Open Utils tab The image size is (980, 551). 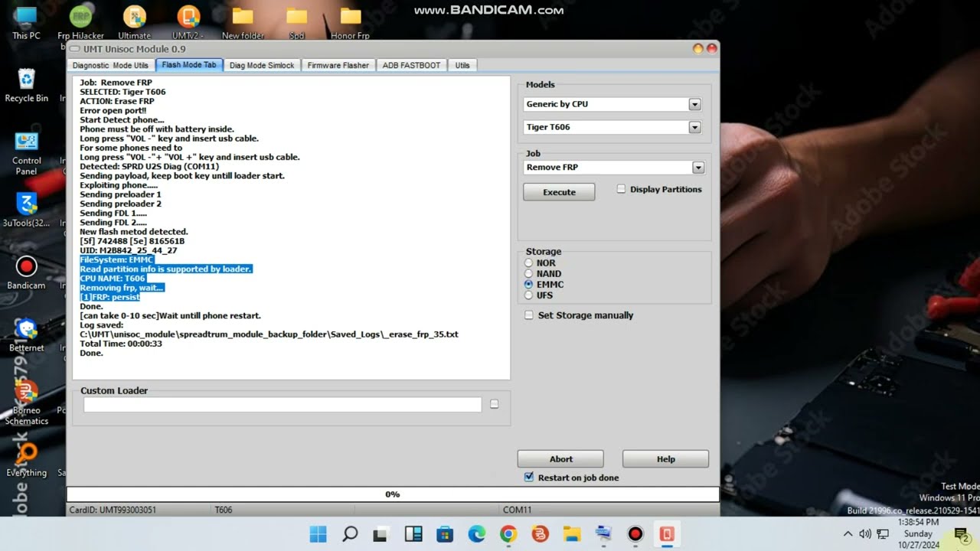point(462,65)
